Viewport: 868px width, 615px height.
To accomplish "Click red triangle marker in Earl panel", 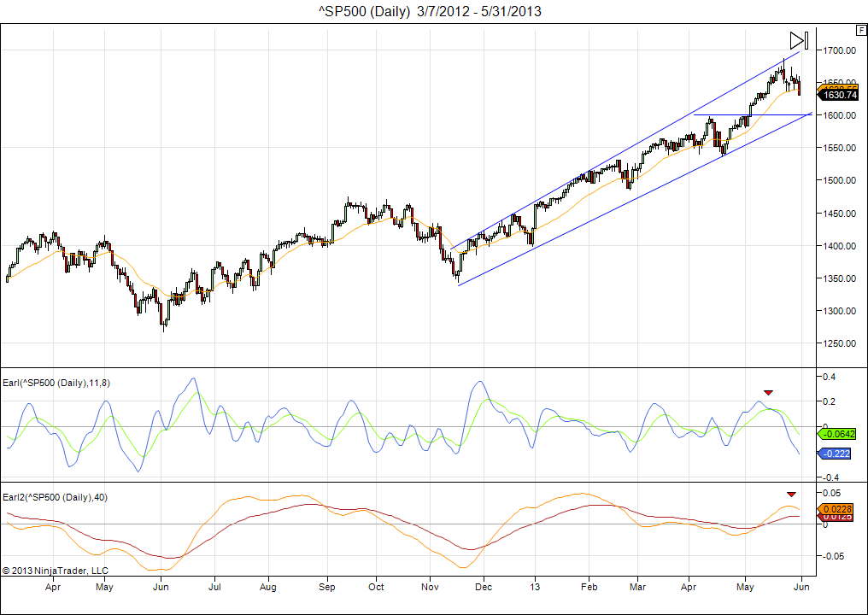I will (768, 392).
